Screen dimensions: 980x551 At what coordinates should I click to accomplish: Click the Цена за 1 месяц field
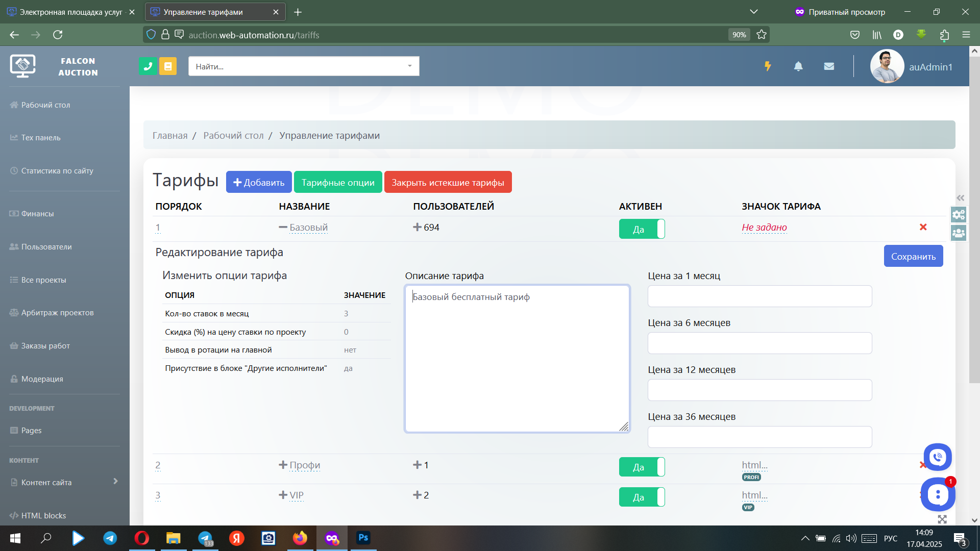pos(759,296)
